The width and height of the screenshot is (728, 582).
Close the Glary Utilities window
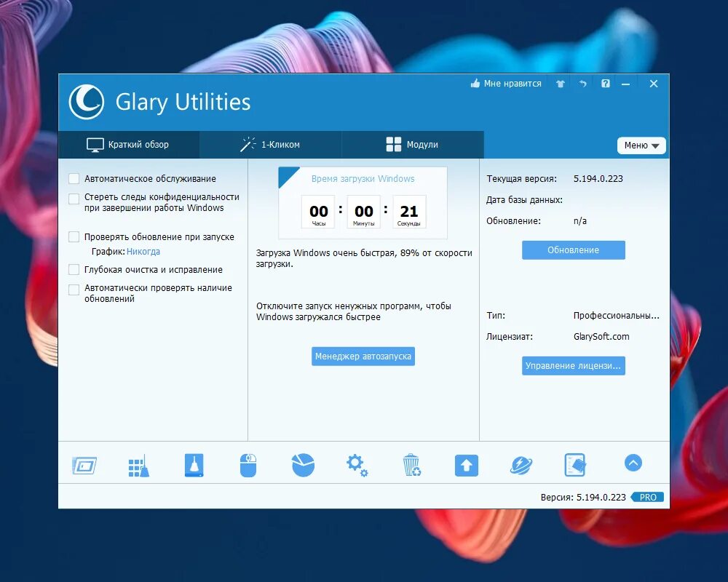(654, 84)
